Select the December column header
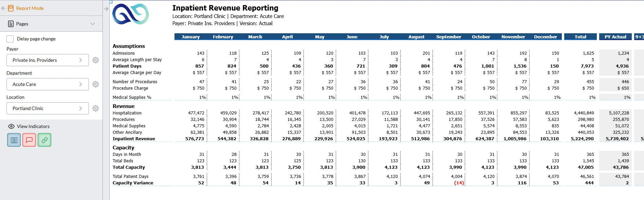 pos(545,37)
